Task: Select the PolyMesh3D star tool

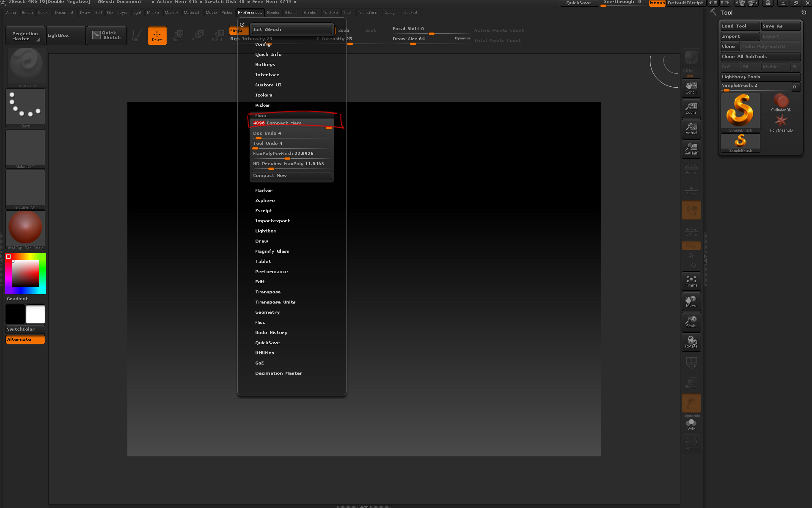Action: click(x=781, y=123)
